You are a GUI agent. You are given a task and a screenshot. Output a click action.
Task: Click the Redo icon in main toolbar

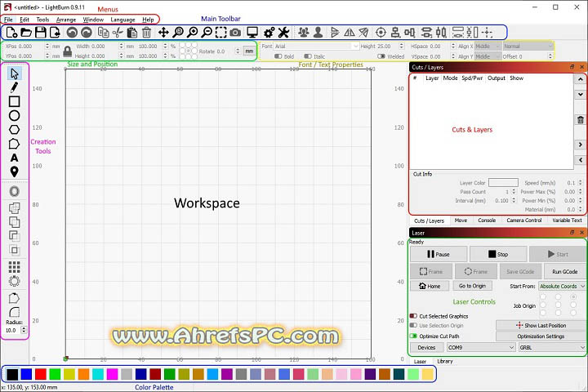click(87, 33)
